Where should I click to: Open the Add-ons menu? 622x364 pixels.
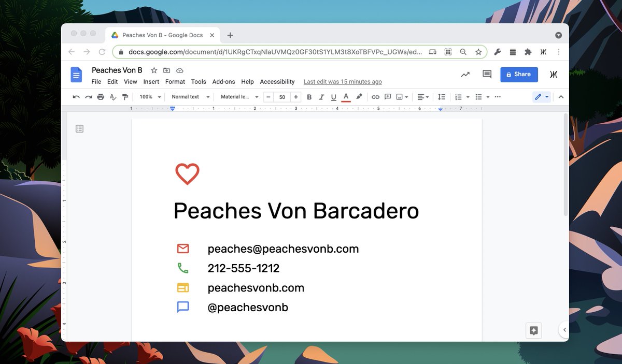224,82
